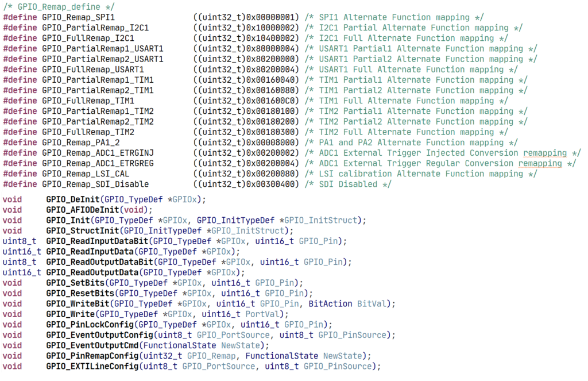Viewport: 588px width, 381px height.
Task: Click the GPIO_PartialRemap1_TIM1 macro name
Action: pyautogui.click(x=98, y=80)
